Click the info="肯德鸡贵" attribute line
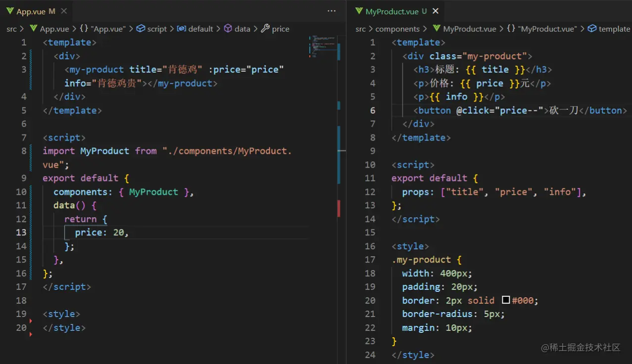Screen dimensions: 632x364 pos(141,83)
